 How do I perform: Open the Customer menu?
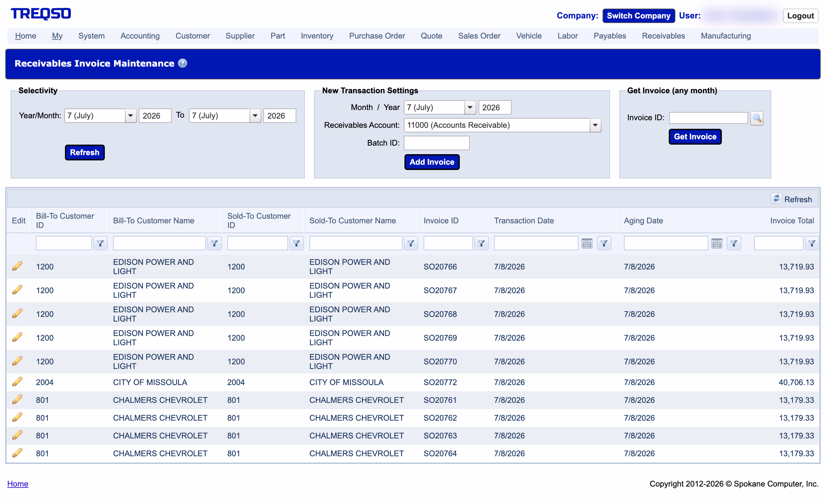(x=193, y=36)
